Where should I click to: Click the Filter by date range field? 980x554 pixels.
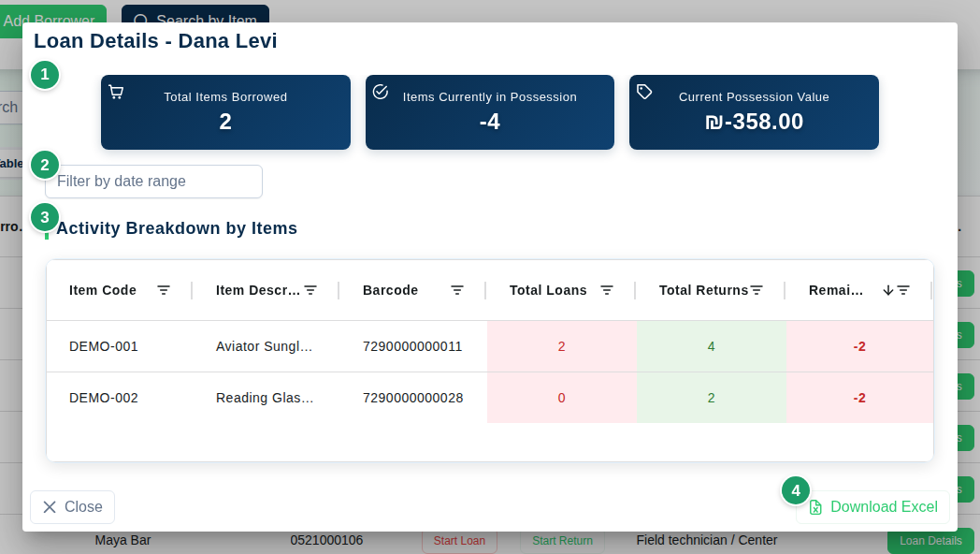point(153,182)
